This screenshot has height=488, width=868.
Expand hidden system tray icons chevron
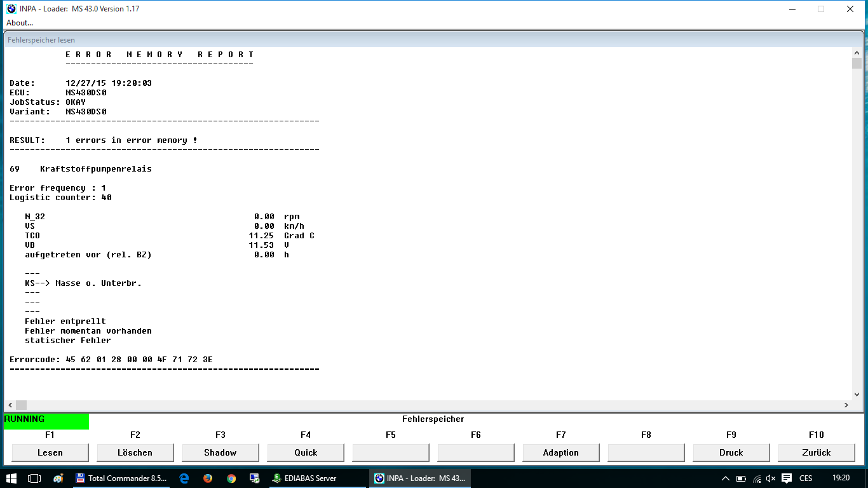pyautogui.click(x=726, y=478)
